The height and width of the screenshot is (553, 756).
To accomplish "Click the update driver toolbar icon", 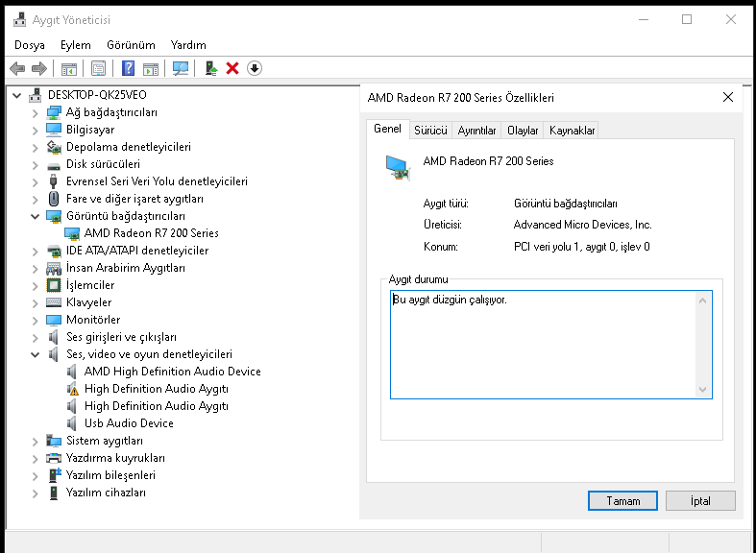I will 210,68.
